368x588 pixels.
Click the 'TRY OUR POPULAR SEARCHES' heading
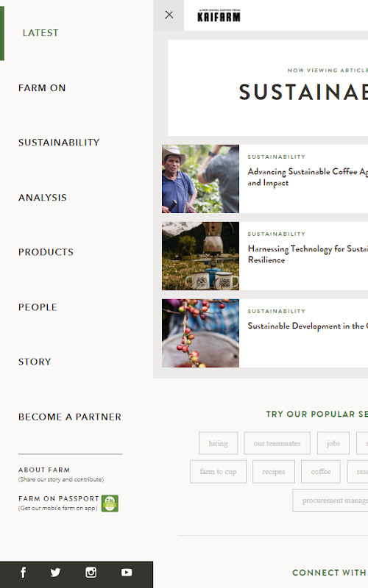click(x=317, y=414)
